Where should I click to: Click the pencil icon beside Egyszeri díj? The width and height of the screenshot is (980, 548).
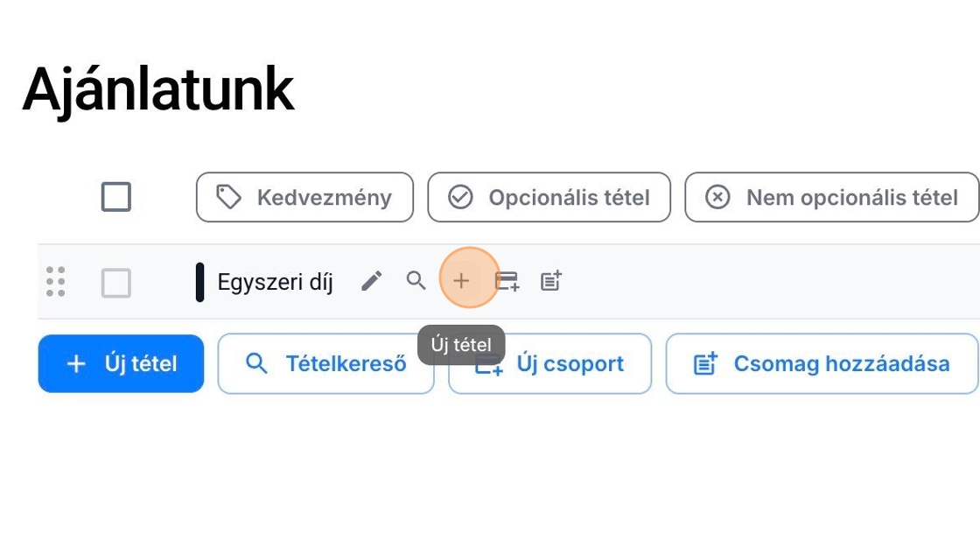coord(372,281)
